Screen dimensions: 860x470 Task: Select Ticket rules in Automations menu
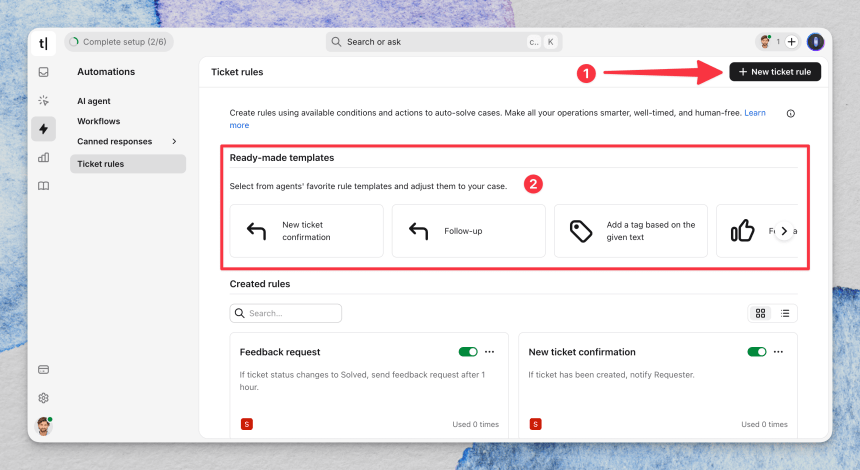128,164
